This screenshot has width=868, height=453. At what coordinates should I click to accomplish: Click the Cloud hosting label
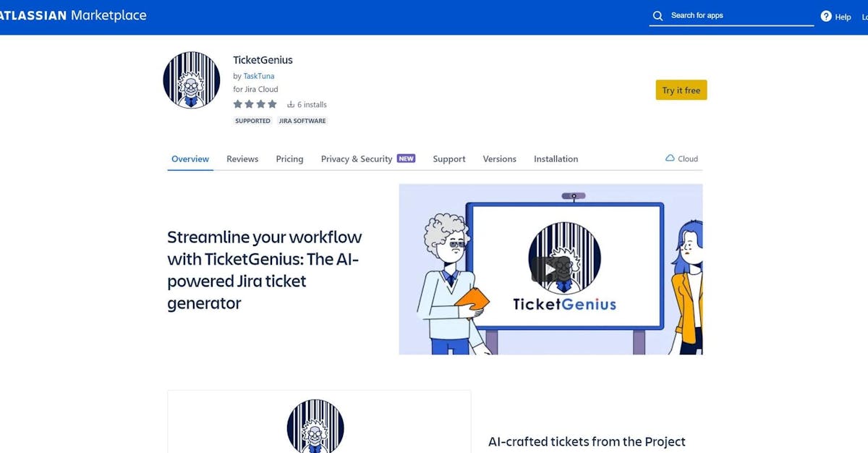pos(688,158)
